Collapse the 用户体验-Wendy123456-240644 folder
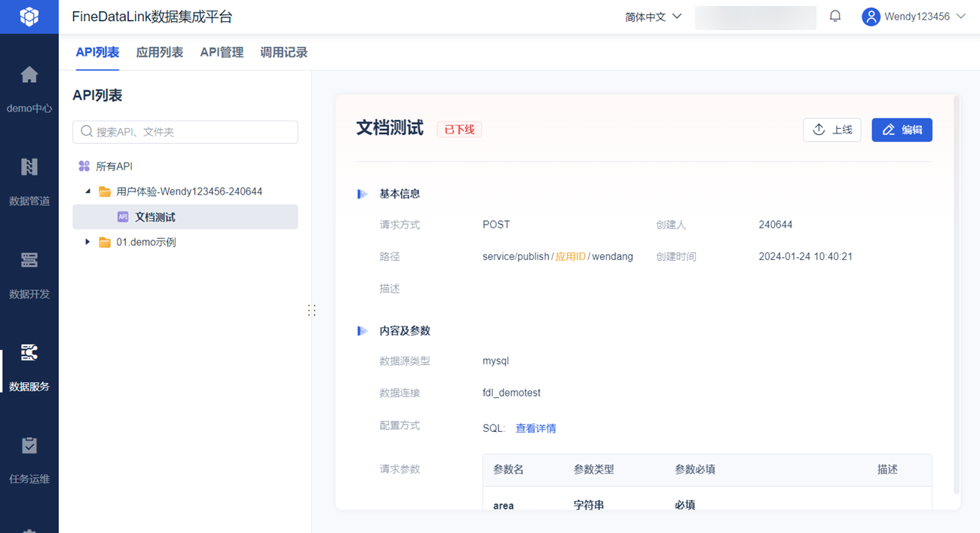The image size is (980, 533). pyautogui.click(x=87, y=191)
